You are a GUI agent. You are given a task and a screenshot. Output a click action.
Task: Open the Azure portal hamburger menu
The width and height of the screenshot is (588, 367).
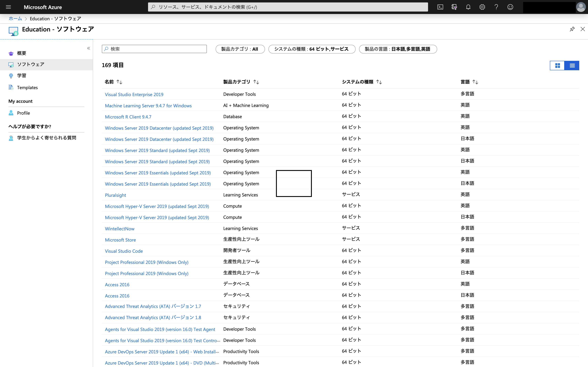point(9,7)
